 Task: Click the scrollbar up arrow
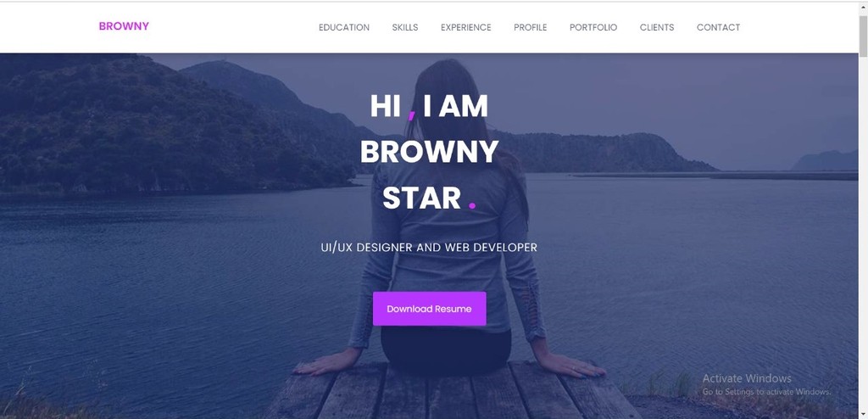pyautogui.click(x=863, y=7)
